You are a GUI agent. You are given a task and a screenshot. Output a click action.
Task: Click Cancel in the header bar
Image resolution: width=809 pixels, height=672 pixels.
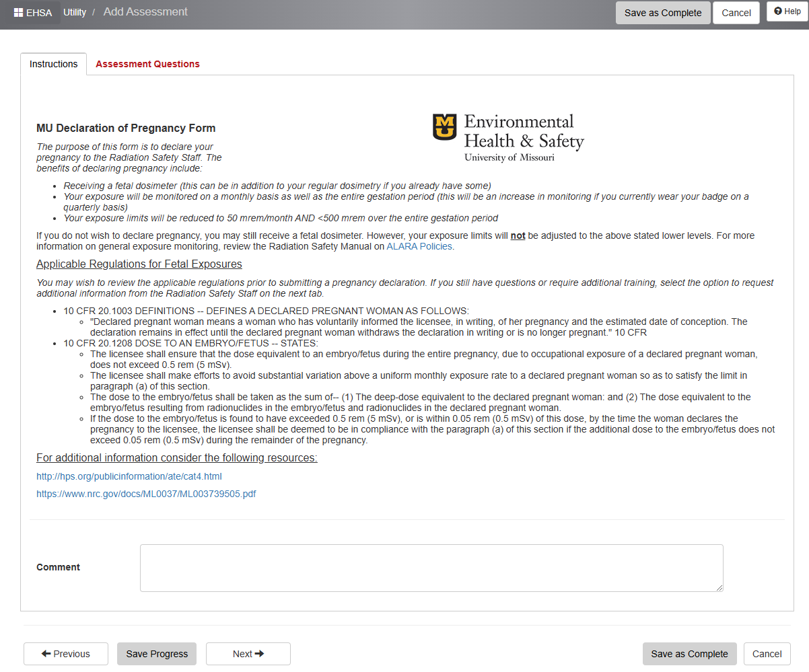pos(736,13)
